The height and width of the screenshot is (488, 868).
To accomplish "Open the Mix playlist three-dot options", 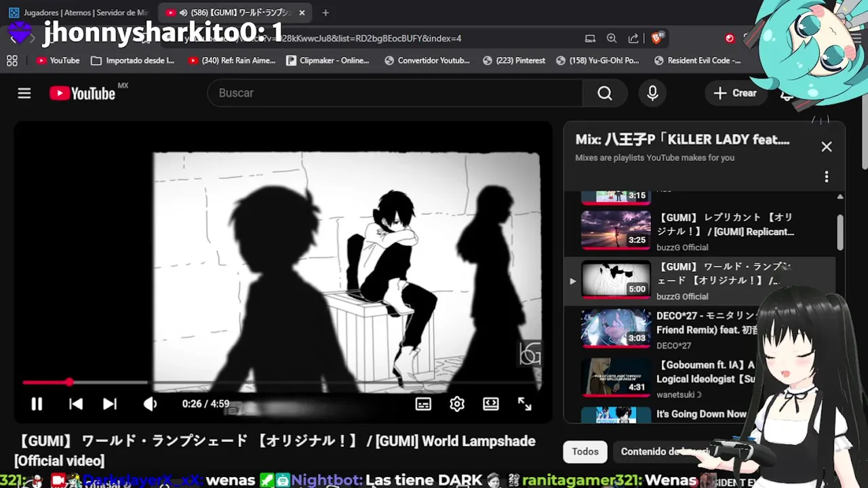I will 826,177.
